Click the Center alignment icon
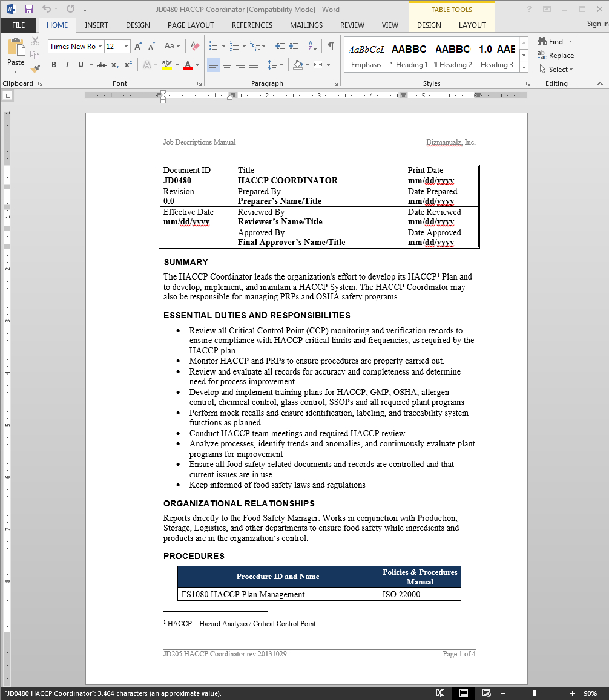609x700 pixels. 227,65
